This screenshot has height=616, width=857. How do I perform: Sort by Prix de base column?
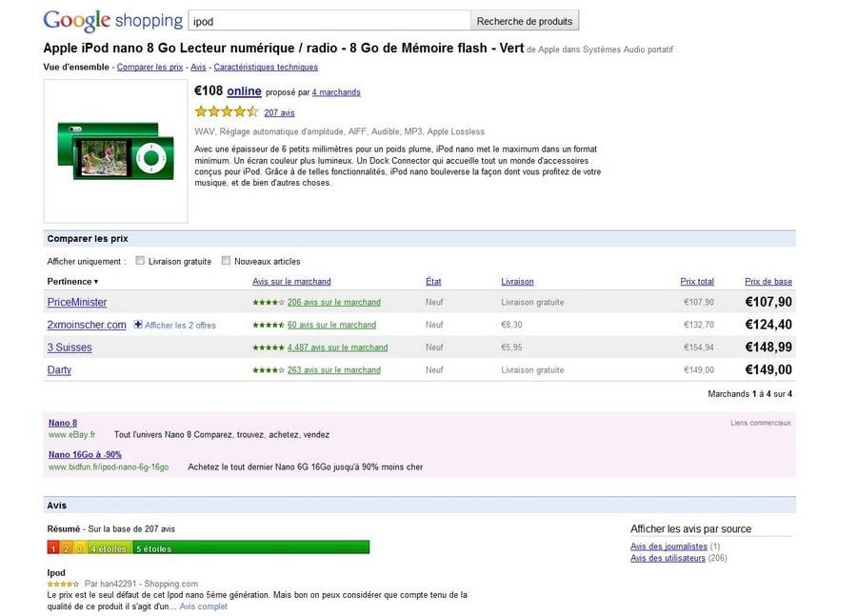tap(767, 282)
